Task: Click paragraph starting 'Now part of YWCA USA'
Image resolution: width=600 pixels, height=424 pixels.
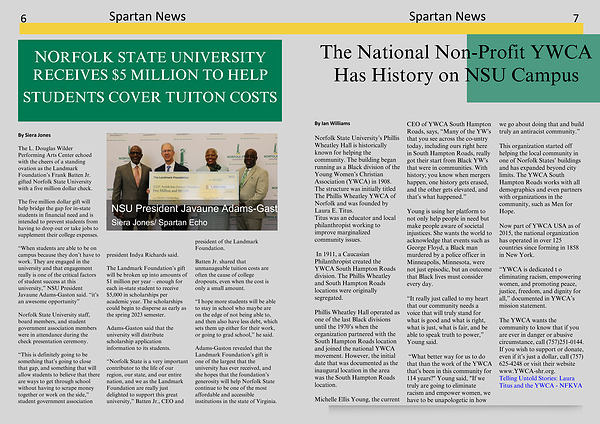Action: coord(540,240)
